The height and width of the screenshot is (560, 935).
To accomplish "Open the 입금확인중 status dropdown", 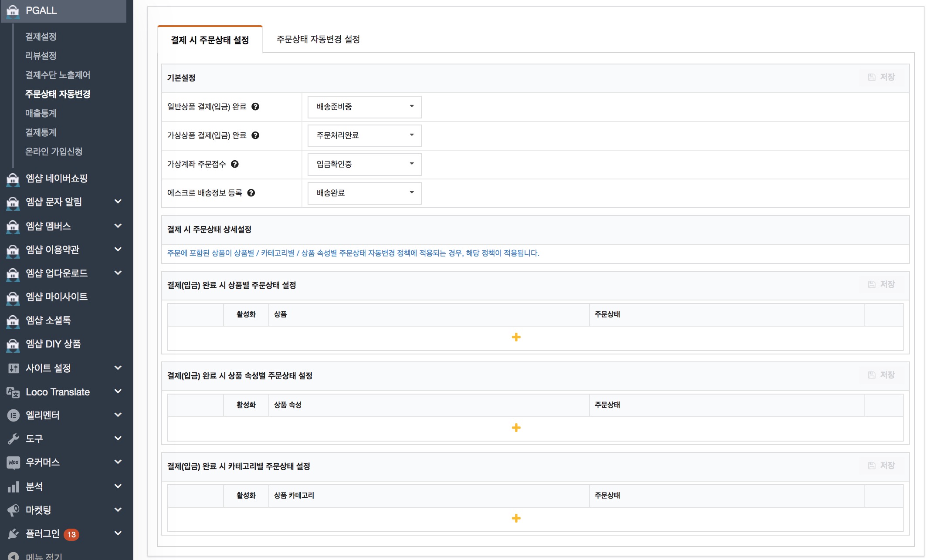I will [364, 164].
